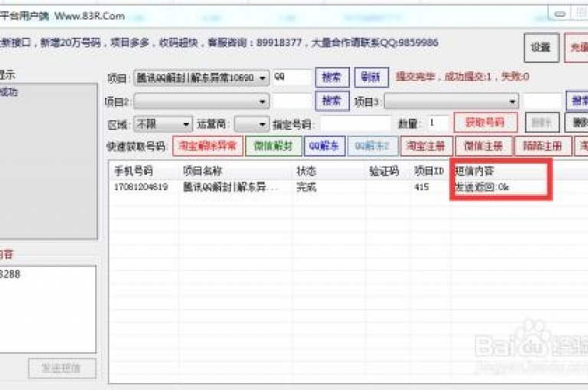Click the faded QQ解冻2 quick button
The width and height of the screenshot is (588, 390).
372,146
